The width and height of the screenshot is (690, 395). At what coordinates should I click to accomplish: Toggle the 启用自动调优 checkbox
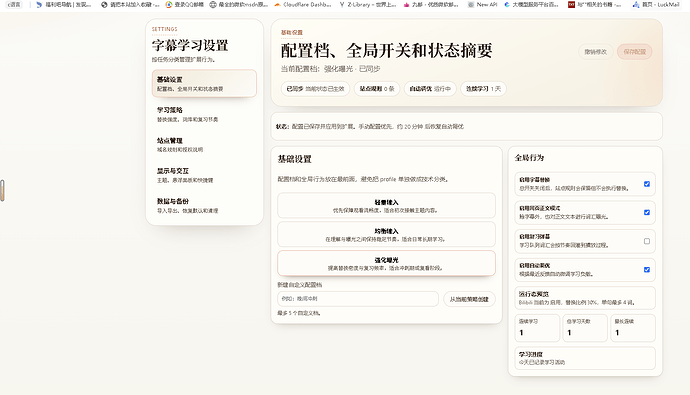pos(646,270)
